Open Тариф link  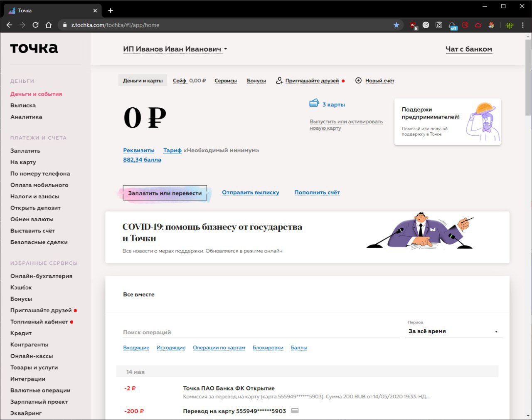(x=172, y=151)
